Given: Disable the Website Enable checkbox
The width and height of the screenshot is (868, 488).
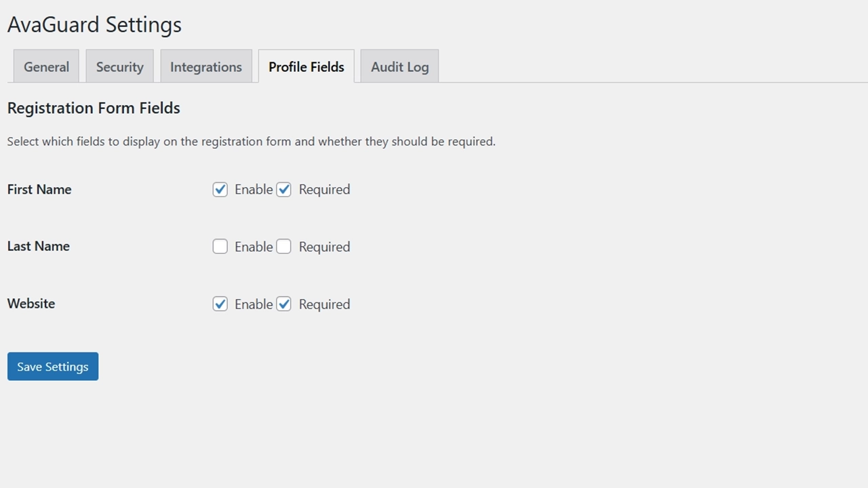Looking at the screenshot, I should pyautogui.click(x=220, y=304).
